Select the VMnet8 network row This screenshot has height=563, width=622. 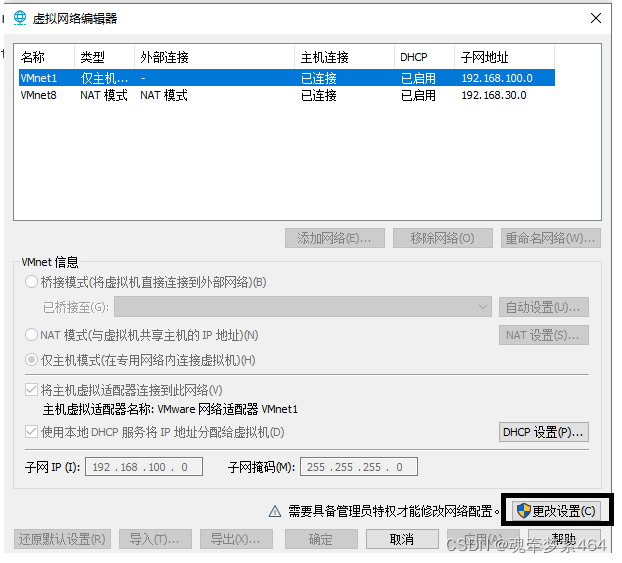point(287,95)
